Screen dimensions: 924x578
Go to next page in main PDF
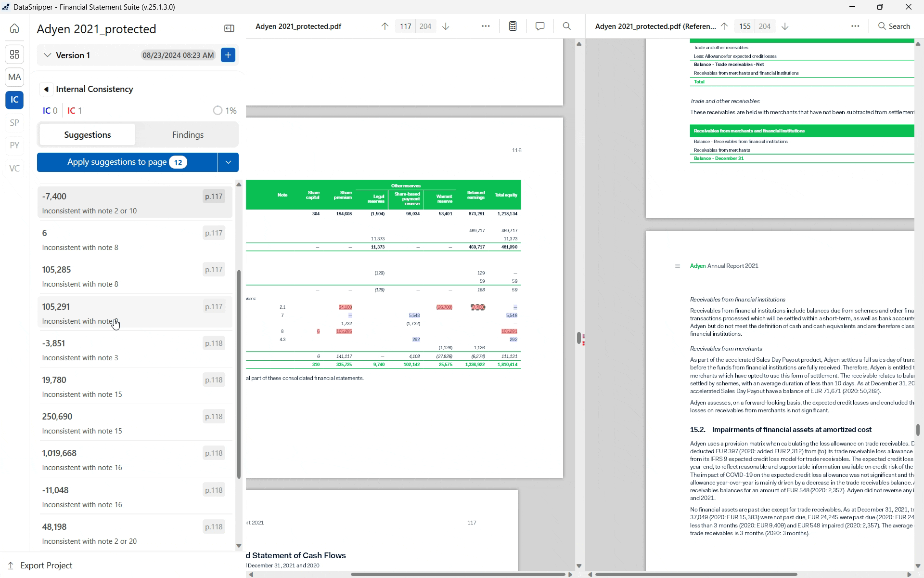pos(446,26)
